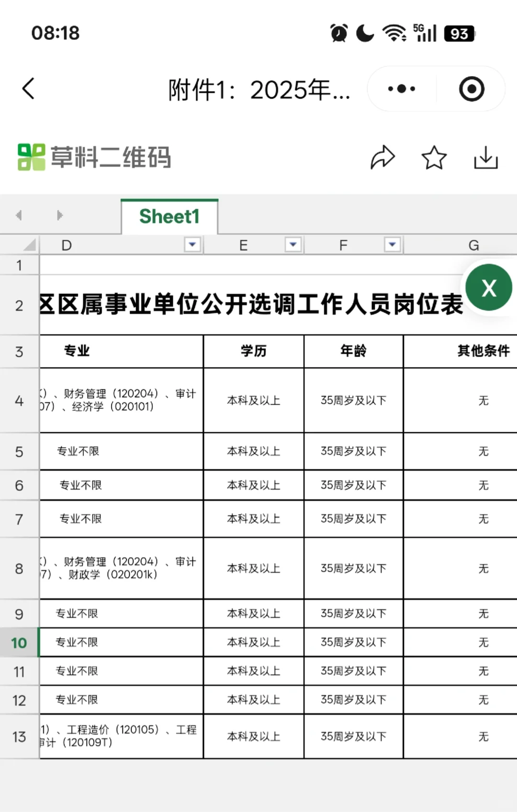517x812 pixels.
Task: Tap the do-not-disturb moon icon
Action: (x=365, y=33)
